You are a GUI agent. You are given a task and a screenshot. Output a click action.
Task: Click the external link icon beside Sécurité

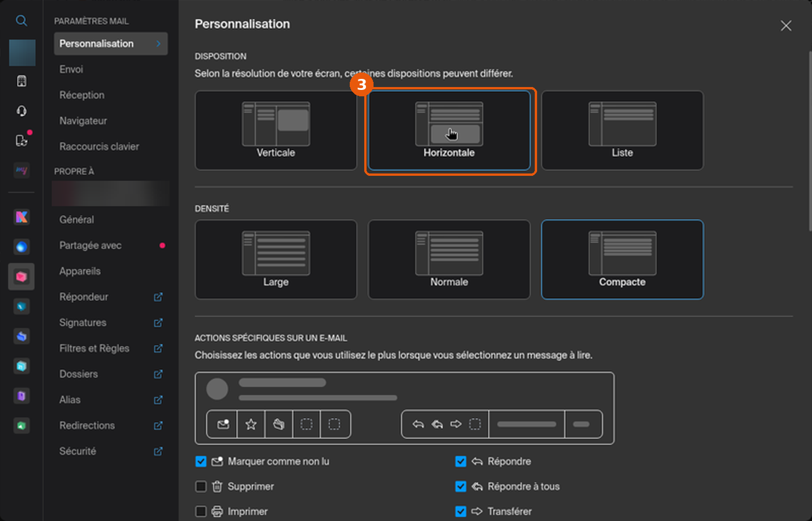tap(158, 451)
